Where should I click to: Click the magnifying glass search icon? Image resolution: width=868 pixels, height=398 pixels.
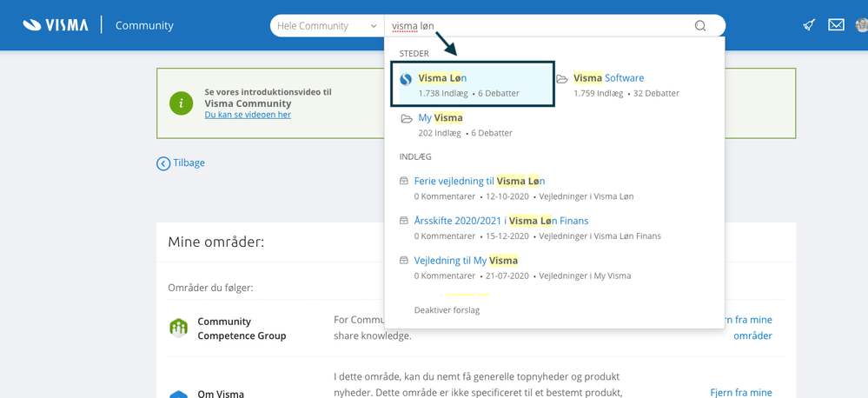click(700, 26)
